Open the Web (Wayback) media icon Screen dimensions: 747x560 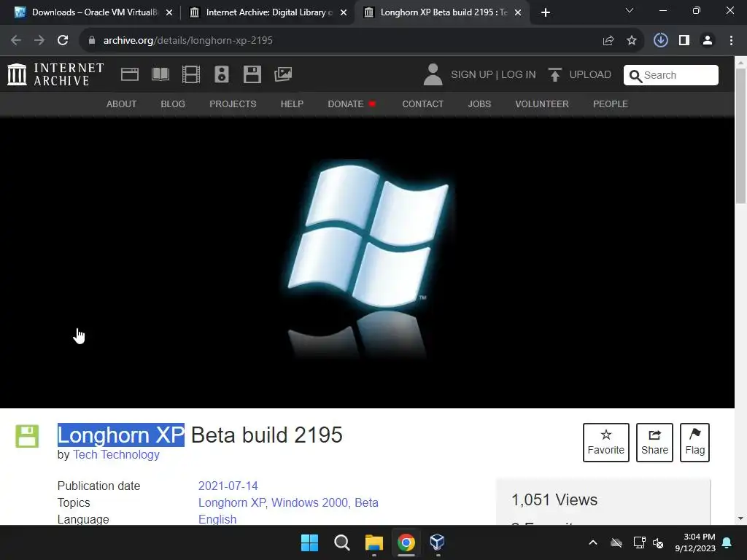coord(130,74)
